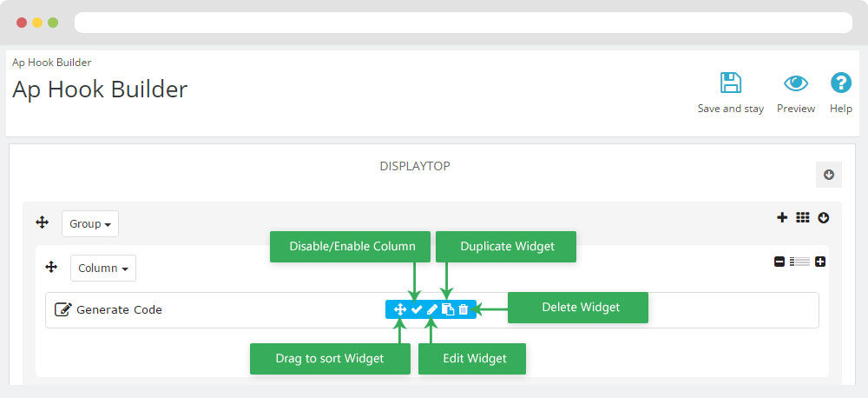Delete the widget using trash icon
This screenshot has width=868, height=398.
464,309
